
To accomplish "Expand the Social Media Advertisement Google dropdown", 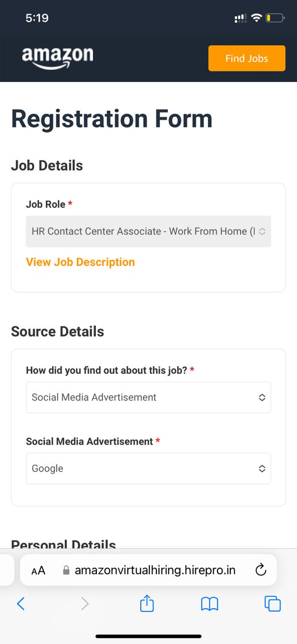I will point(148,468).
